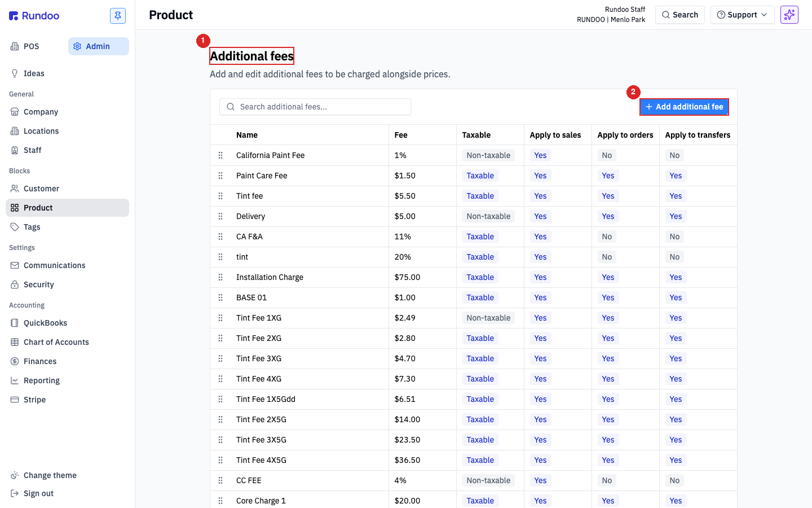Open QuickBooks accounting page
The height and width of the screenshot is (508, 812).
tap(67, 323)
